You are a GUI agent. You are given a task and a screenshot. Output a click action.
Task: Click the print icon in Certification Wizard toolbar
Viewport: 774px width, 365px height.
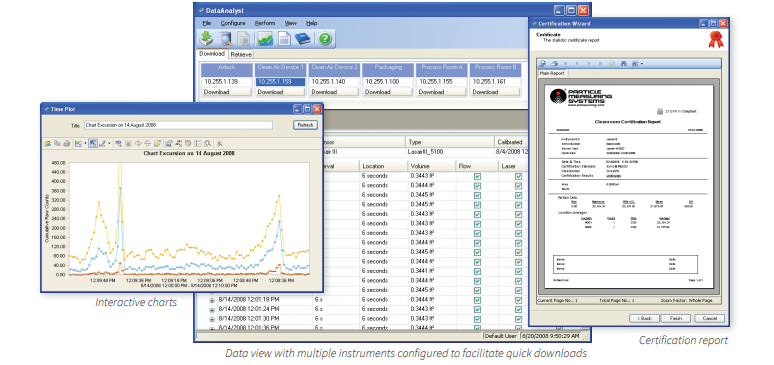point(554,63)
